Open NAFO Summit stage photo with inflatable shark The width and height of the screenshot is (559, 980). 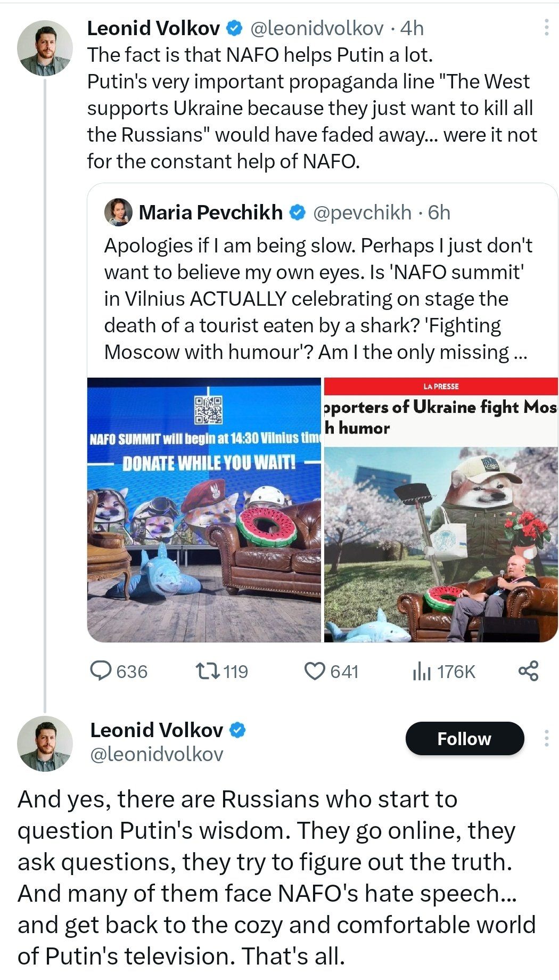pos(204,510)
